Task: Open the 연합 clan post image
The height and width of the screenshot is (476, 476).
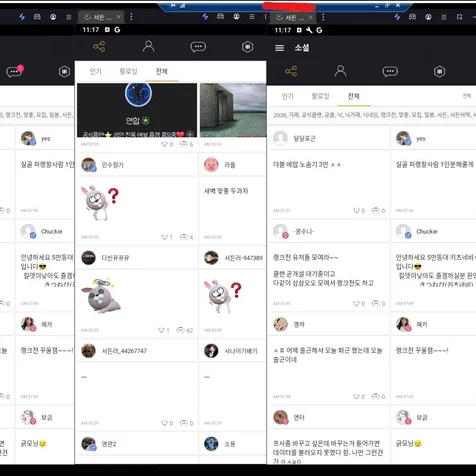Action: (x=137, y=110)
